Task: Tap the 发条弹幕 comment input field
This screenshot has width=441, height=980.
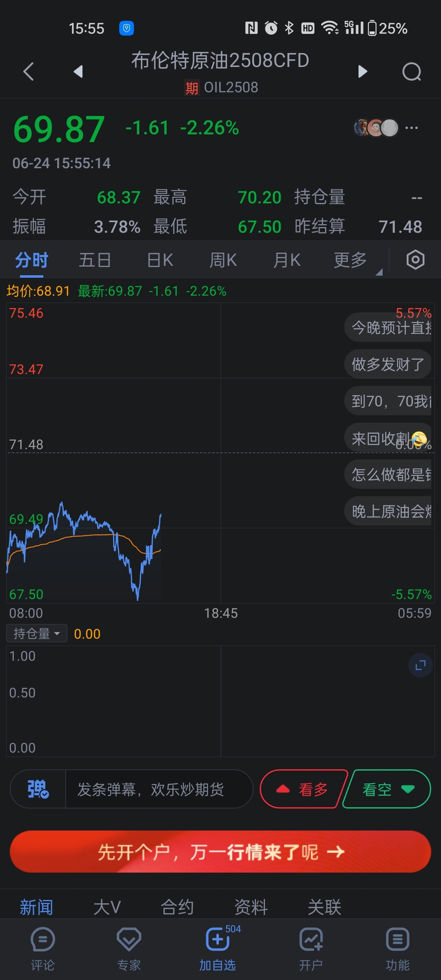Action: [158, 789]
